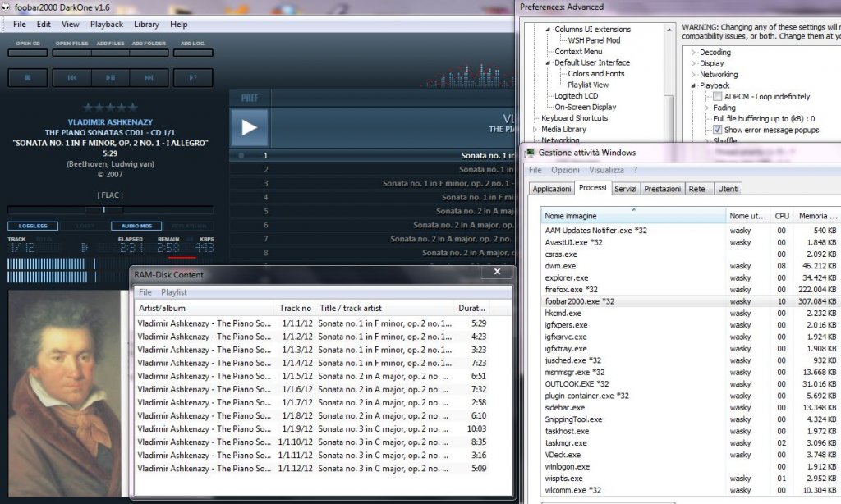841x504 pixels.
Task: Click the Artist/album column header
Action: [204, 309]
